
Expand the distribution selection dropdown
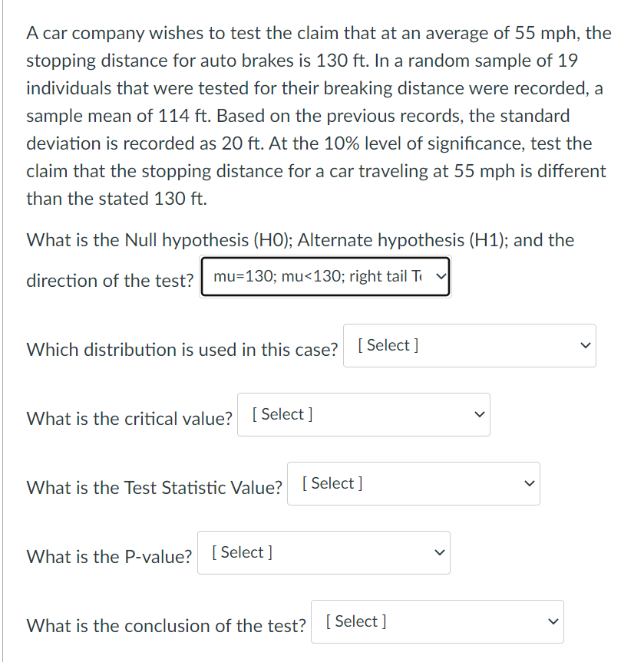click(469, 345)
